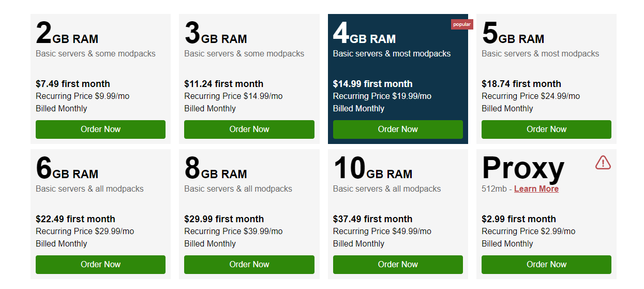
Task: Open the Learn More link for Proxy
Action: point(536,189)
